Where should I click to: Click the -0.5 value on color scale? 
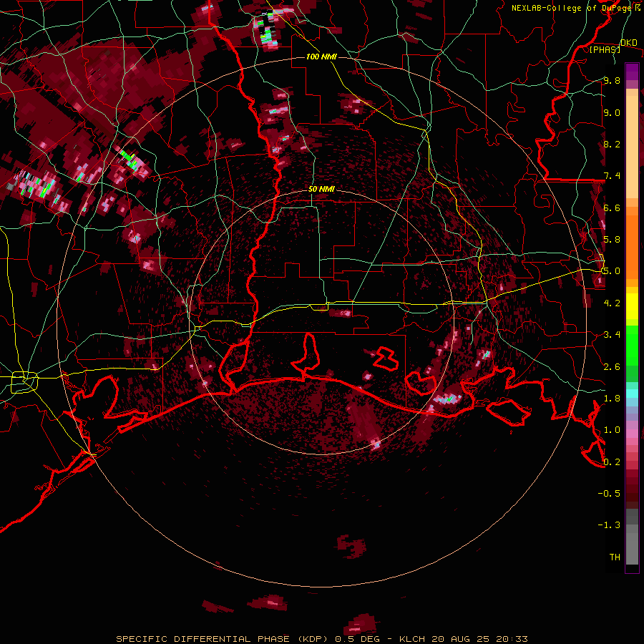pyautogui.click(x=609, y=494)
